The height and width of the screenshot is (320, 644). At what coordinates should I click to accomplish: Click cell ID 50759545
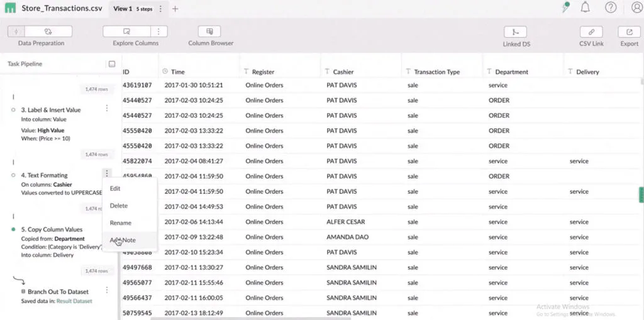pos(137,313)
